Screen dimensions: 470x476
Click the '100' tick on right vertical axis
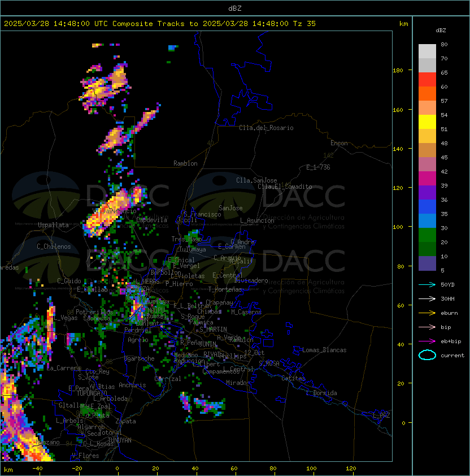(398, 227)
